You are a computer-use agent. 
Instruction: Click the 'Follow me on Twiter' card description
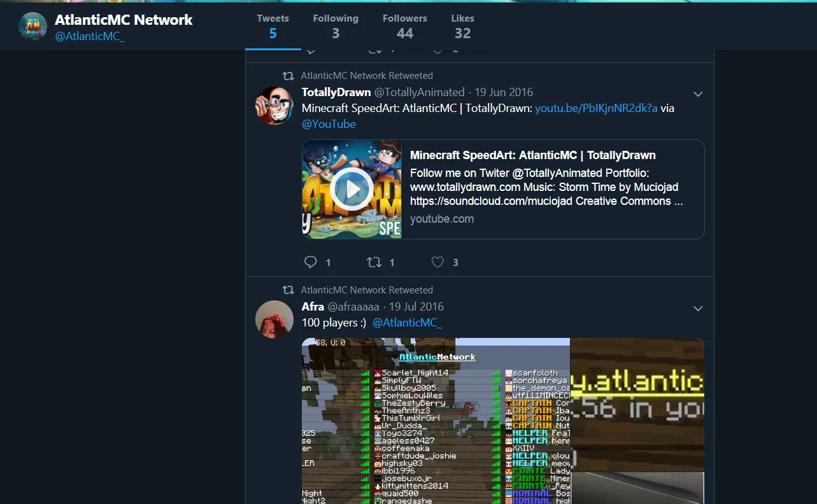[x=546, y=187]
